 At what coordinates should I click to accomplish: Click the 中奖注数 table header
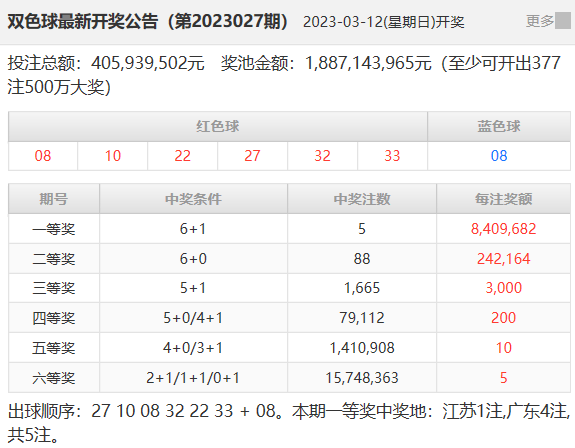(x=362, y=199)
